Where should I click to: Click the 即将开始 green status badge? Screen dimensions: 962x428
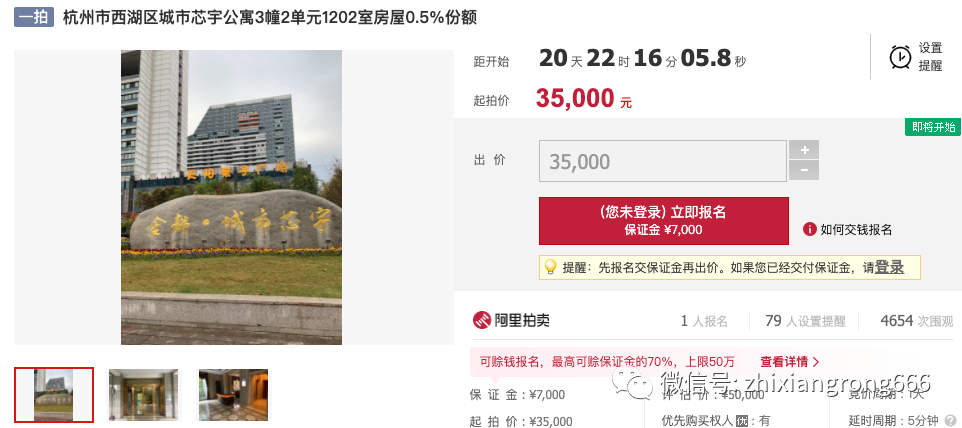tap(933, 127)
